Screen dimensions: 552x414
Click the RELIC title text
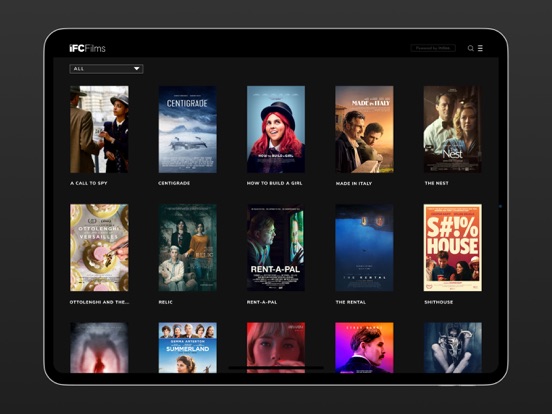pos(165,302)
